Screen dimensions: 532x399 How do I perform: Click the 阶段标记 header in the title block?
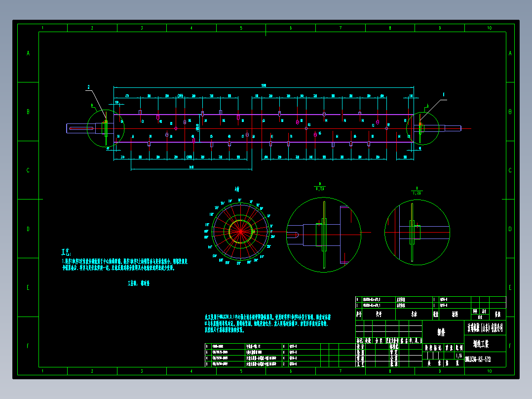coord(434,348)
